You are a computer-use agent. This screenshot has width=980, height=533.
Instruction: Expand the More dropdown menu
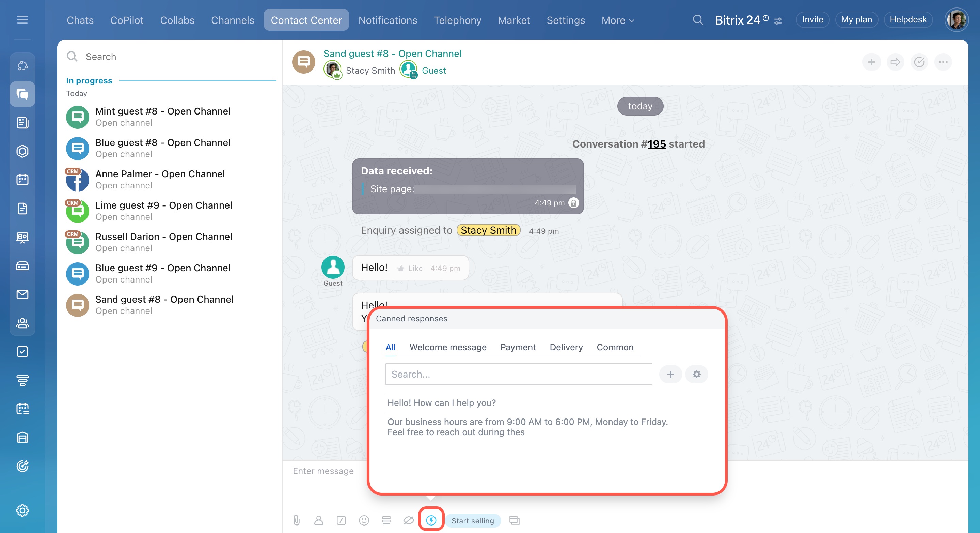[618, 20]
